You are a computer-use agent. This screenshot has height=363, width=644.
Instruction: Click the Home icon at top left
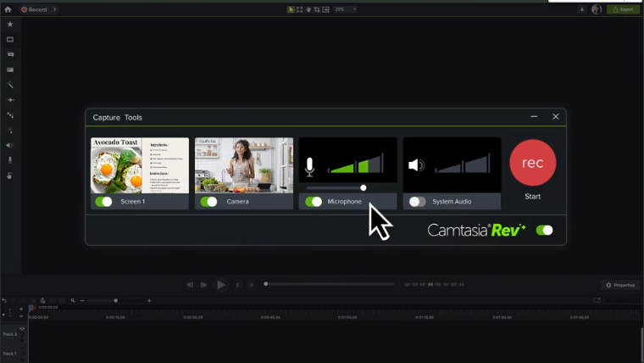pos(8,9)
